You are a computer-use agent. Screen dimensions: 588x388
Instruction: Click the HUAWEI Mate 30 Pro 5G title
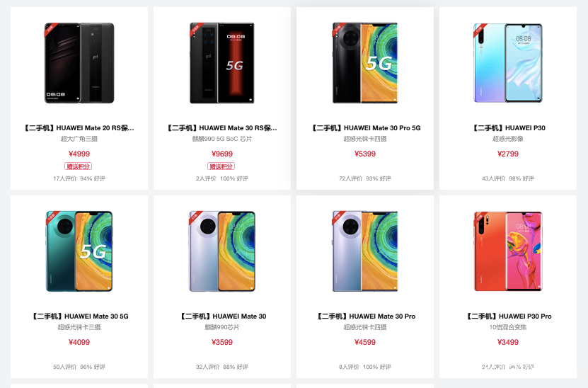click(x=365, y=128)
